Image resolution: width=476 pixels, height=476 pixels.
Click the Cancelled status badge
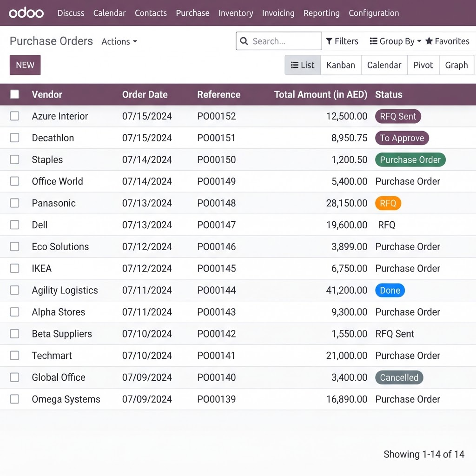click(x=399, y=377)
